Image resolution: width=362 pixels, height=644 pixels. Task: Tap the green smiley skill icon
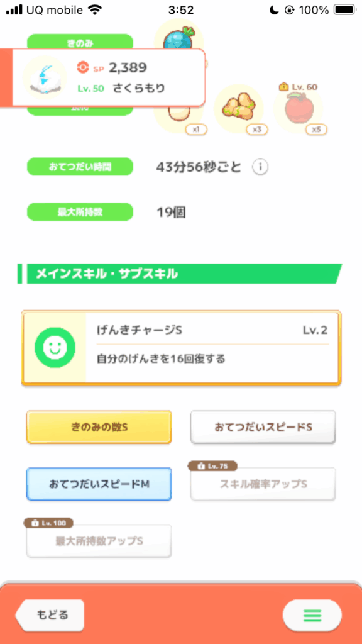(55, 347)
